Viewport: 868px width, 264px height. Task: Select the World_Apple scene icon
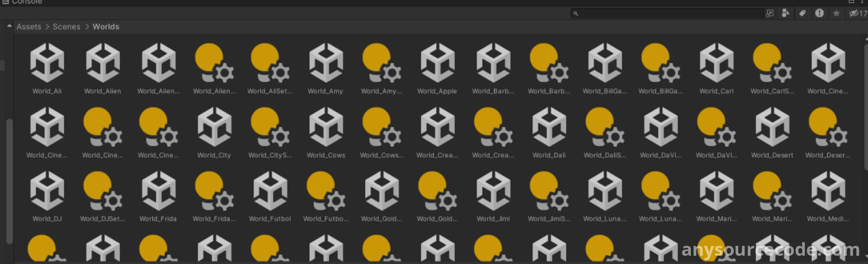437,63
